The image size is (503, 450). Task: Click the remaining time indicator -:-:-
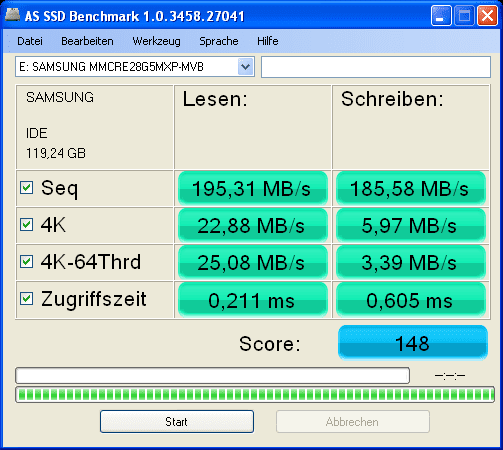point(450,376)
